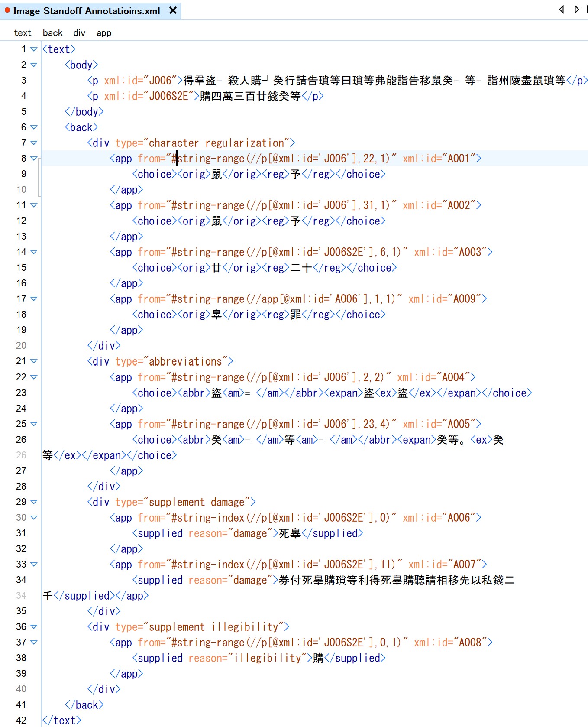Click the 'back' breadcrumb item
588x727 pixels.
click(52, 33)
